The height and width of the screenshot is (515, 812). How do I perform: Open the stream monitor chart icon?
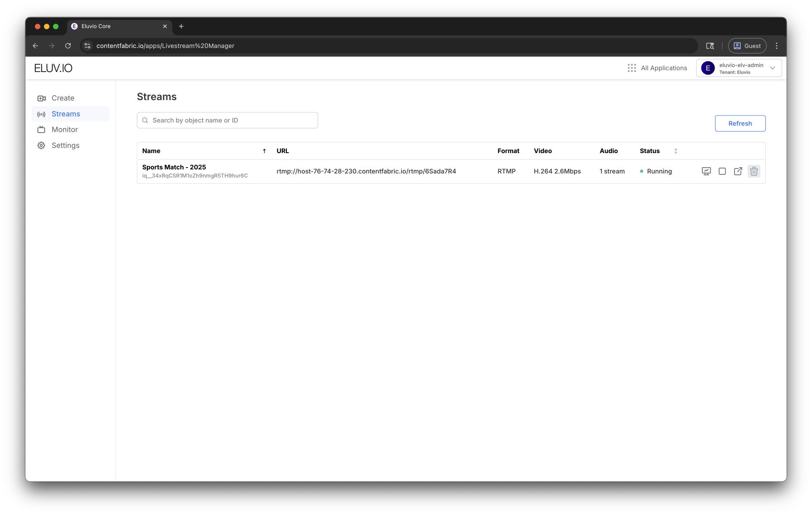pos(706,171)
